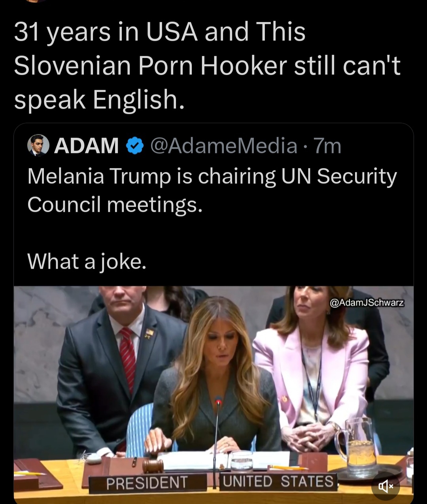Click the wooden gavel in the video
Screen dimensions: 427x504
[x=153, y=465]
